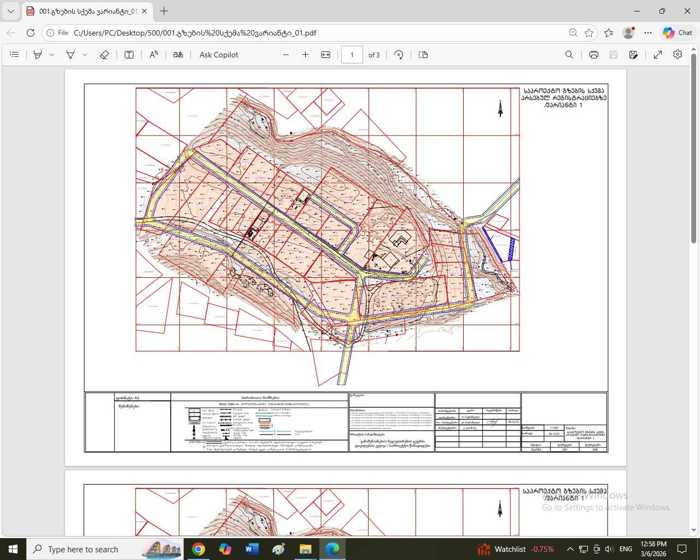Click the Ask Copilot button

click(x=218, y=55)
